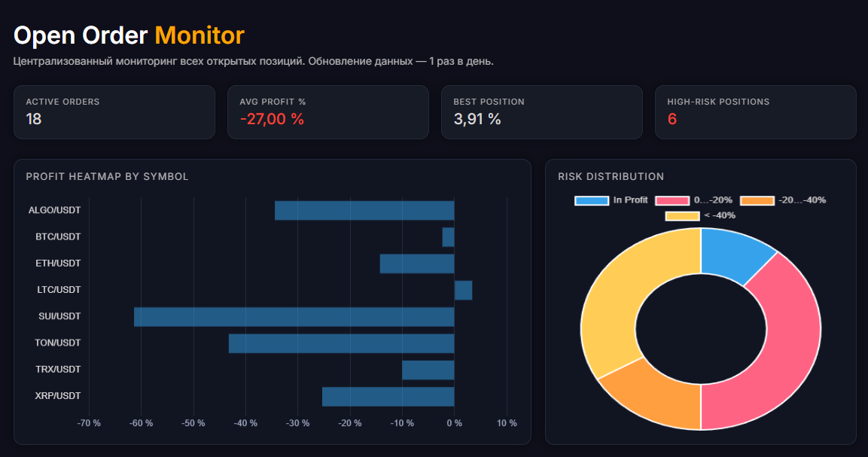
Task: Toggle the < -40% yellow legend item
Action: (x=700, y=215)
